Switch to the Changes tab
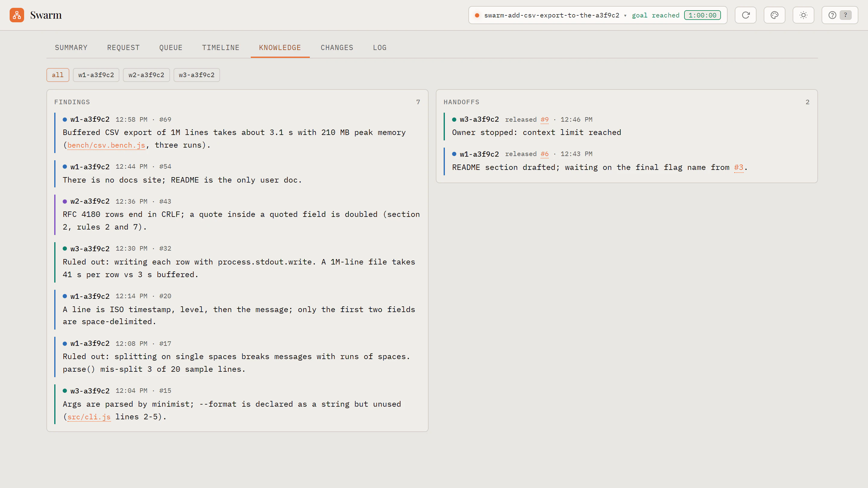 [337, 48]
